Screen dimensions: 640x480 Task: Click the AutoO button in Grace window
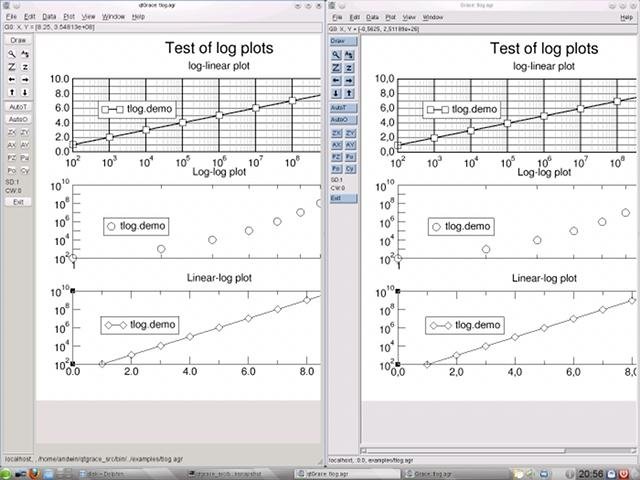[343, 120]
